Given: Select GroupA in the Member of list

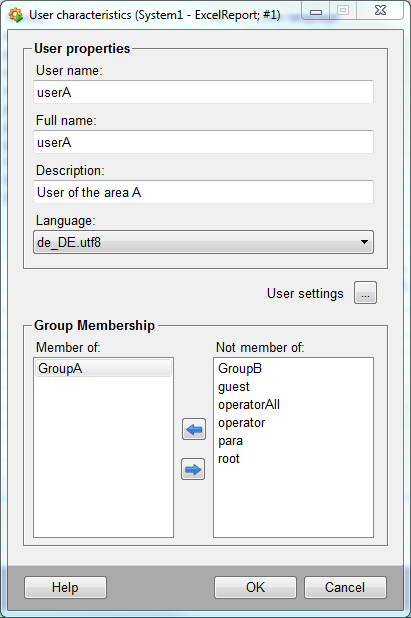Looking at the screenshot, I should coord(103,368).
